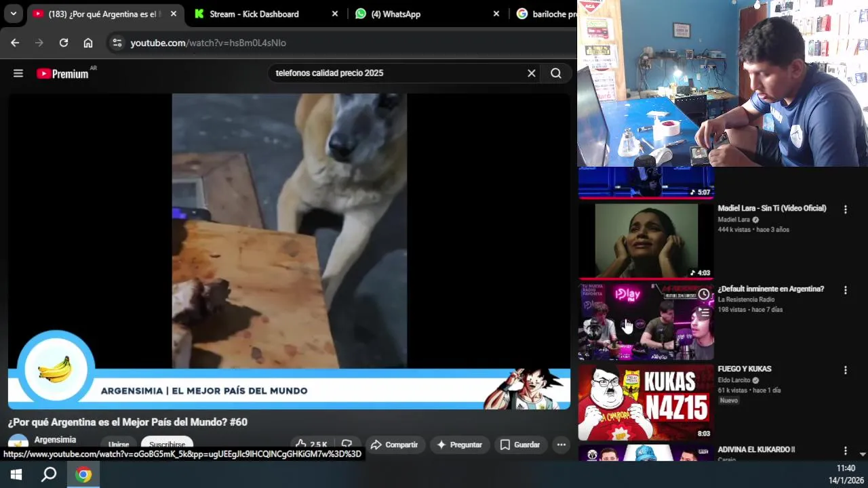The image size is (868, 488).
Task: Close the Kick Dashboard tab
Action: (x=334, y=14)
